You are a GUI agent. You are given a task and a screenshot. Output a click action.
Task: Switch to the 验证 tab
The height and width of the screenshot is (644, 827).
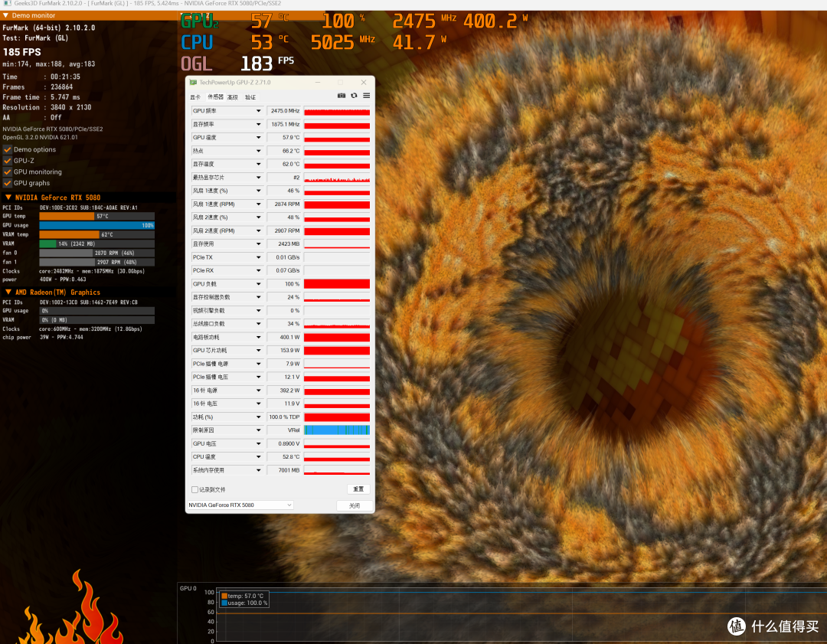[250, 97]
